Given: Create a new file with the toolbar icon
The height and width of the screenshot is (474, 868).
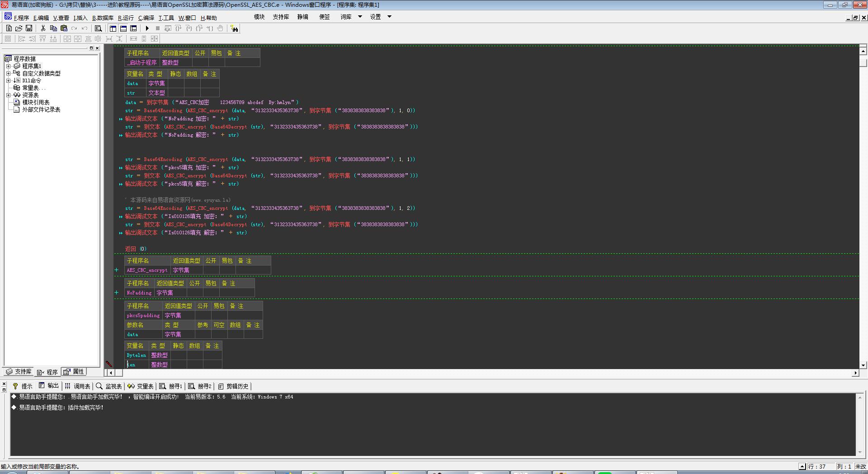Looking at the screenshot, I should tap(9, 28).
